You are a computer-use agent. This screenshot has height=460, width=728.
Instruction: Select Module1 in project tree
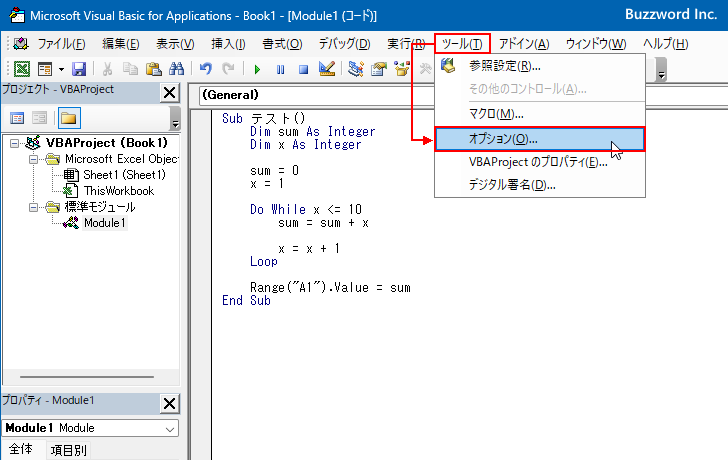click(104, 223)
